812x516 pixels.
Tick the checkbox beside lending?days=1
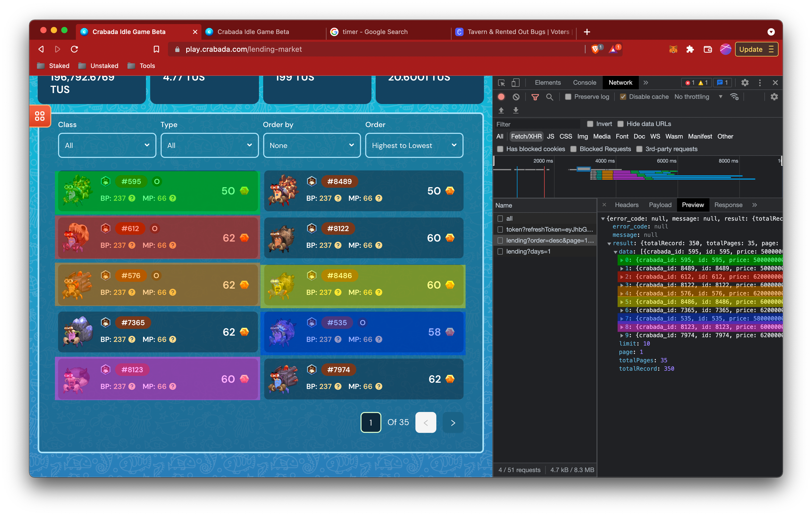tap(500, 251)
